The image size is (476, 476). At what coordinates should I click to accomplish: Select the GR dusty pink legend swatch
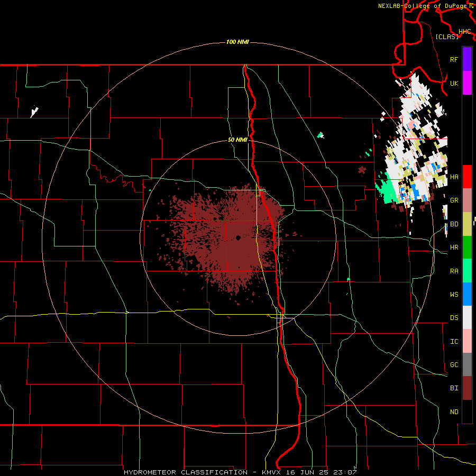pyautogui.click(x=467, y=200)
